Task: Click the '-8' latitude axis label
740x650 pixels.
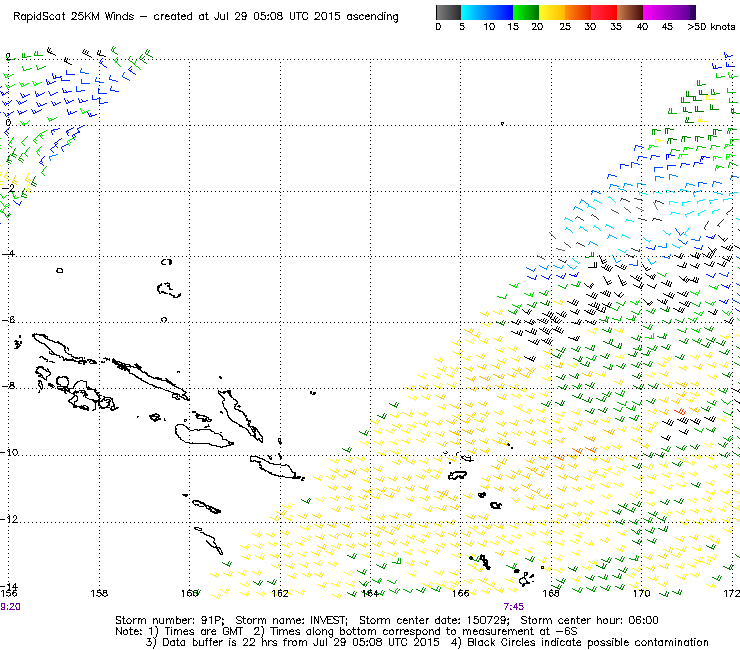Action: (x=8, y=386)
